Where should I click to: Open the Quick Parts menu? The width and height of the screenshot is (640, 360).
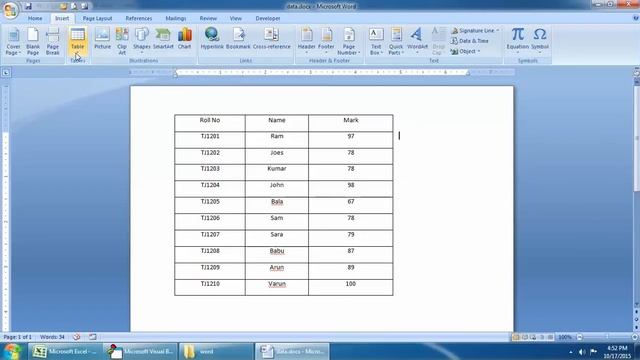pos(396,41)
